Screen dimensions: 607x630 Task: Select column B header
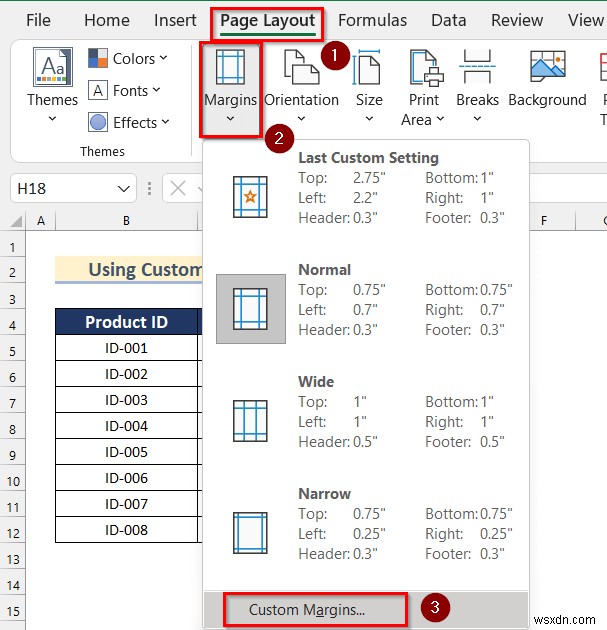click(x=126, y=221)
